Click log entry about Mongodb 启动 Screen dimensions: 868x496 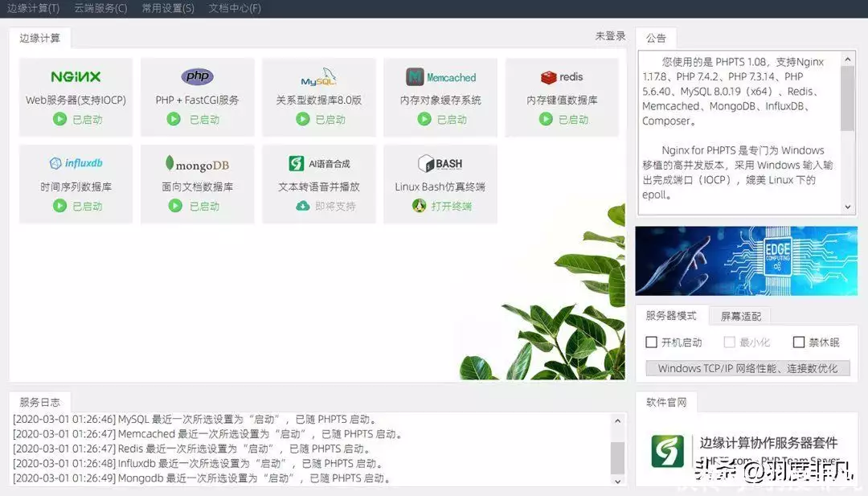[203, 478]
